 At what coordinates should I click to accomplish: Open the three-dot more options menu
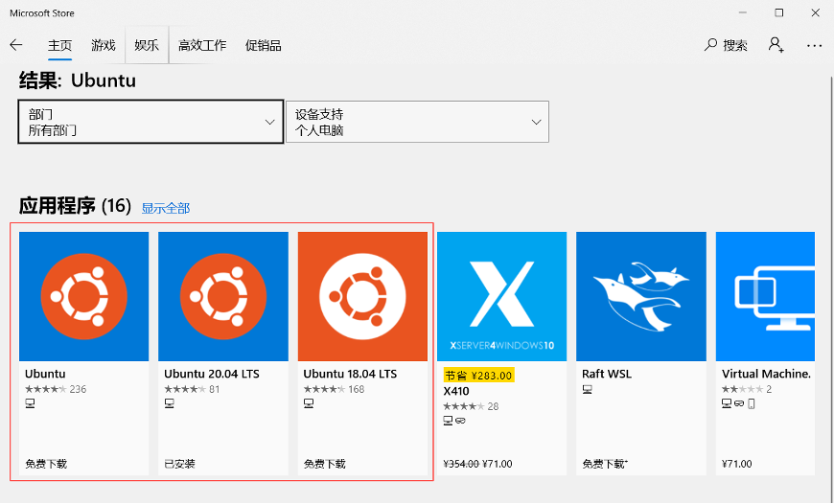[x=814, y=46]
